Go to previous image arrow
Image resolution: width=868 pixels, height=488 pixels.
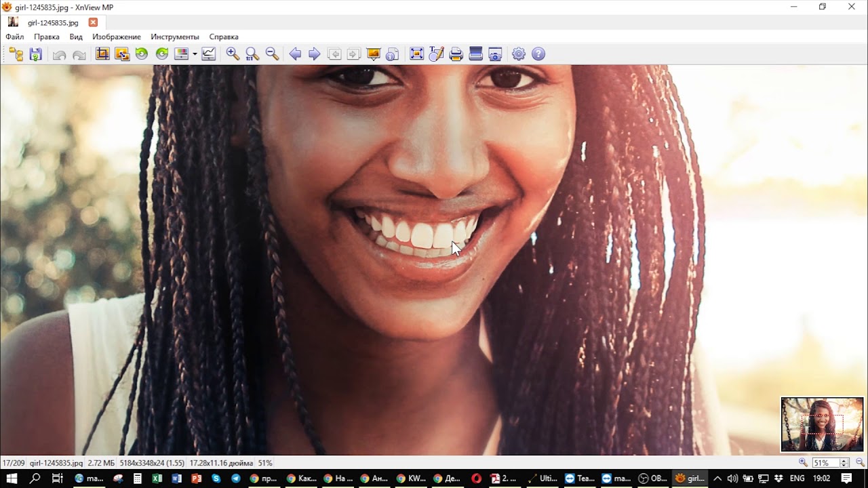click(x=295, y=54)
